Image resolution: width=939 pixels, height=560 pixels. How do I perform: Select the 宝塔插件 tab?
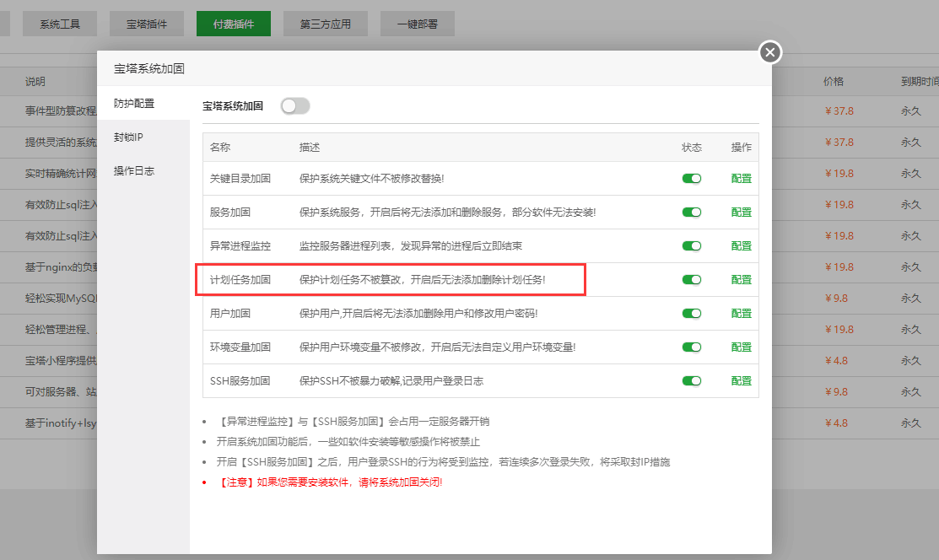coord(147,24)
